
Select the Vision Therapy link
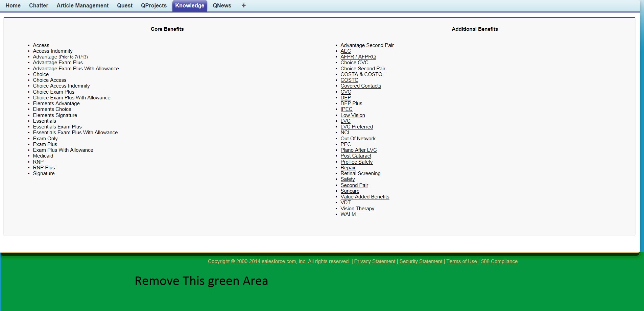pos(357,208)
